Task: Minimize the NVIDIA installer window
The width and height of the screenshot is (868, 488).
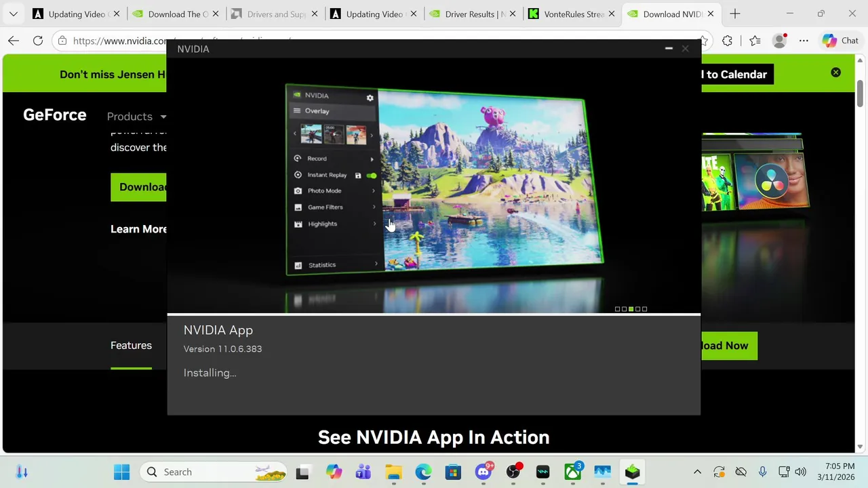Action: (x=669, y=49)
